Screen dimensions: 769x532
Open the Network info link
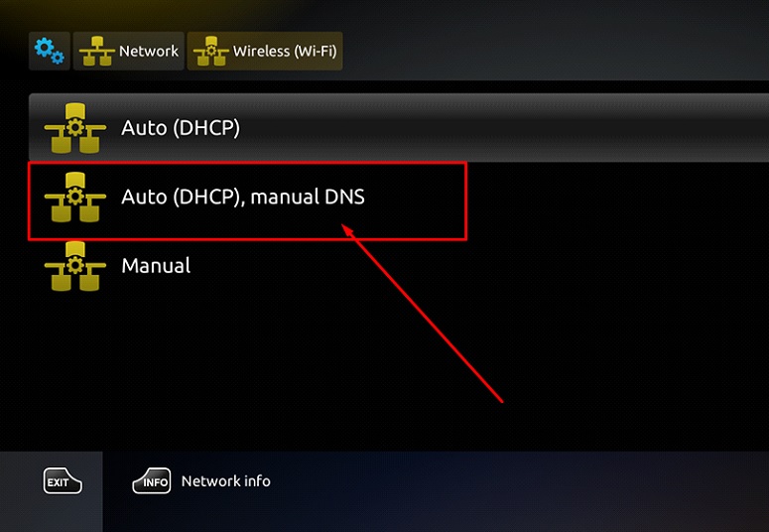pos(225,481)
